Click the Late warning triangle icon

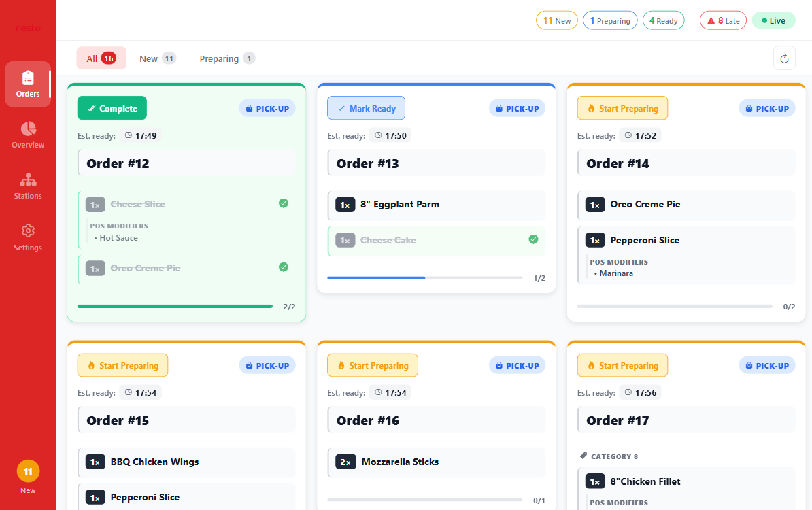(711, 20)
